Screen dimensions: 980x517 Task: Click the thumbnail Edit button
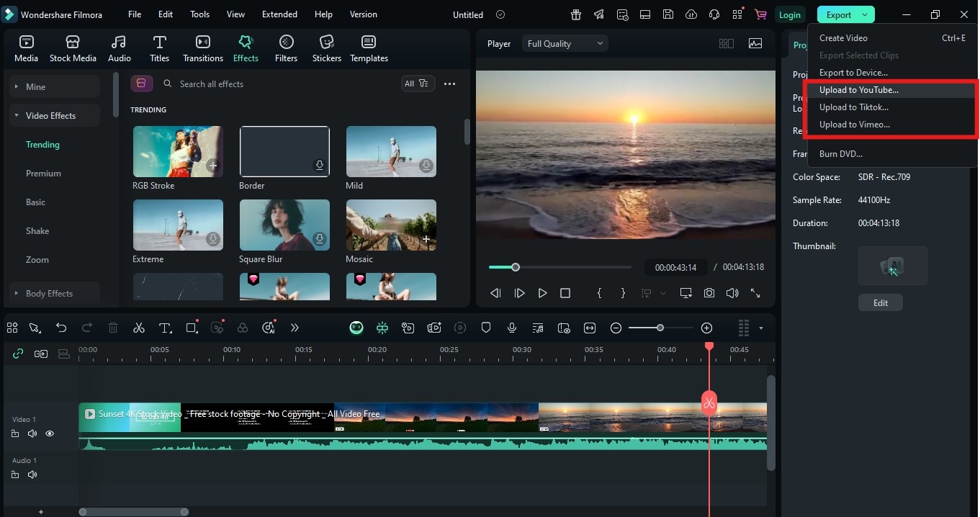[x=880, y=302]
